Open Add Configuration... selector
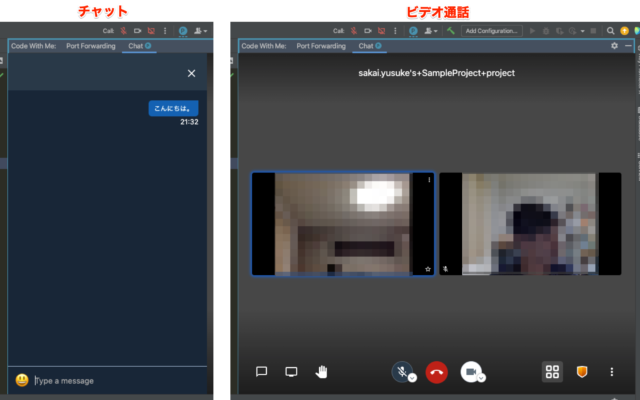Image resolution: width=640 pixels, height=400 pixels. [x=492, y=31]
